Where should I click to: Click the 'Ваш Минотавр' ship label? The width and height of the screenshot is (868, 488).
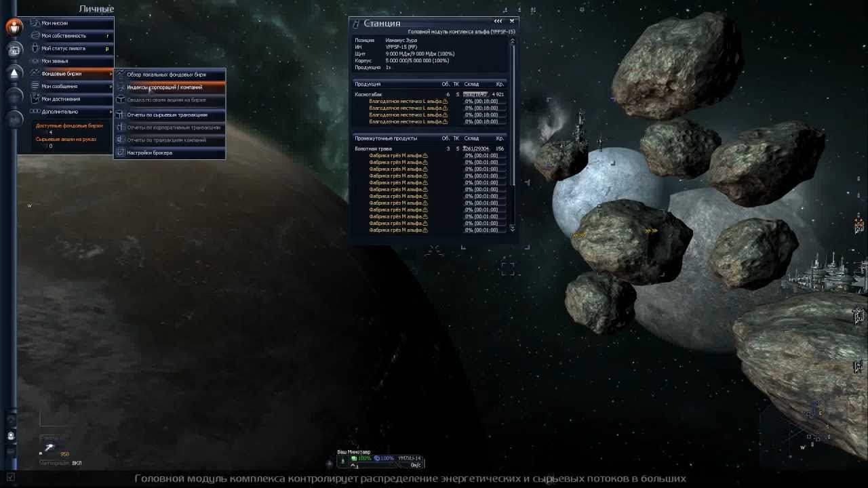(x=354, y=452)
